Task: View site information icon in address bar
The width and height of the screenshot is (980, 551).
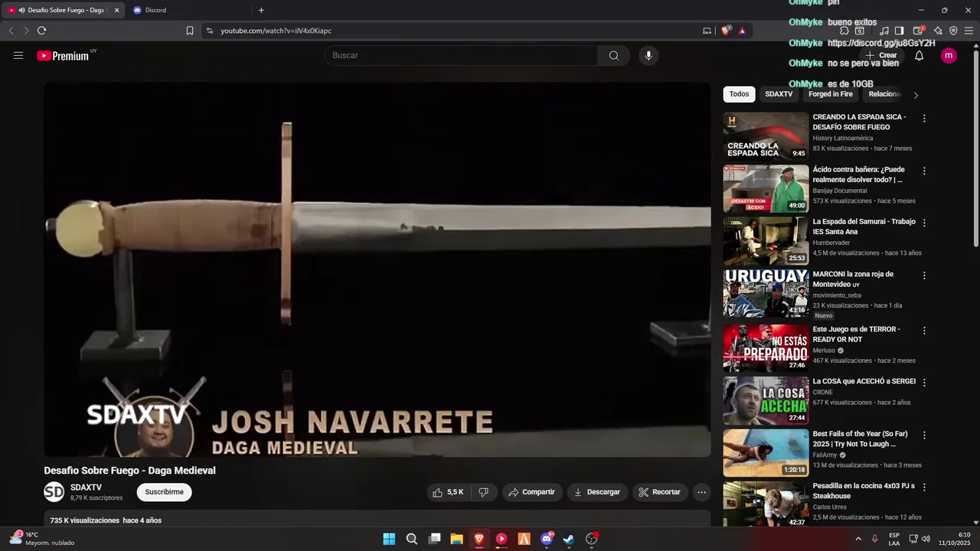Action: coord(210,31)
